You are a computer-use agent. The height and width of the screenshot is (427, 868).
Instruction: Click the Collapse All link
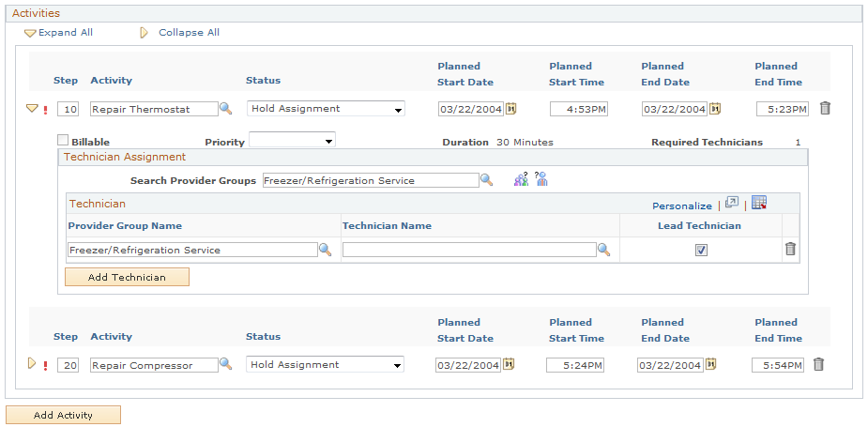point(188,33)
